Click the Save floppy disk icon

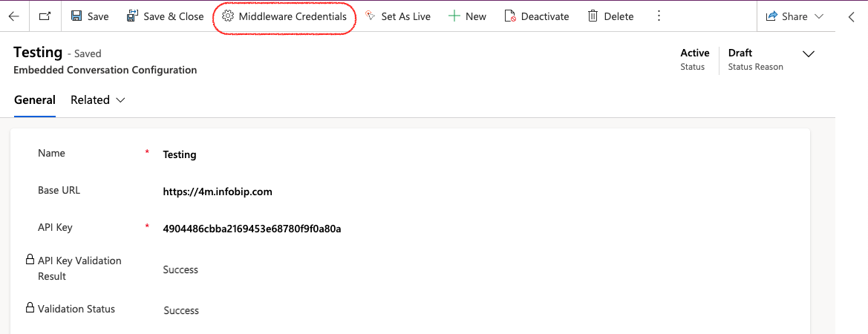77,16
